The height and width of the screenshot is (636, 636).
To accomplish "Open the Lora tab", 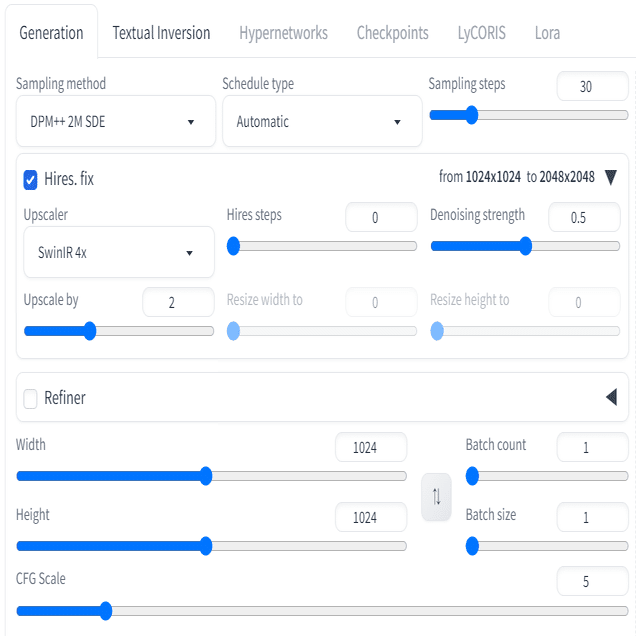I will click(x=547, y=33).
